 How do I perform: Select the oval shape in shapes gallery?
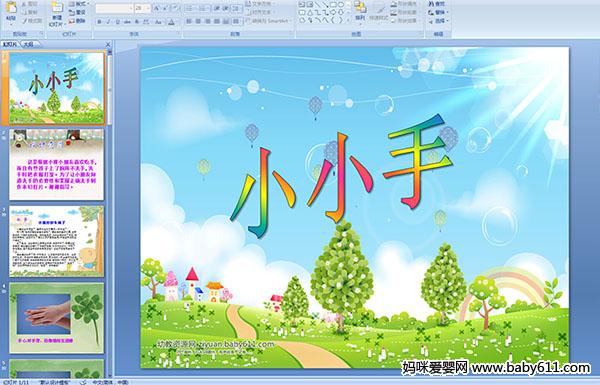tap(341, 5)
